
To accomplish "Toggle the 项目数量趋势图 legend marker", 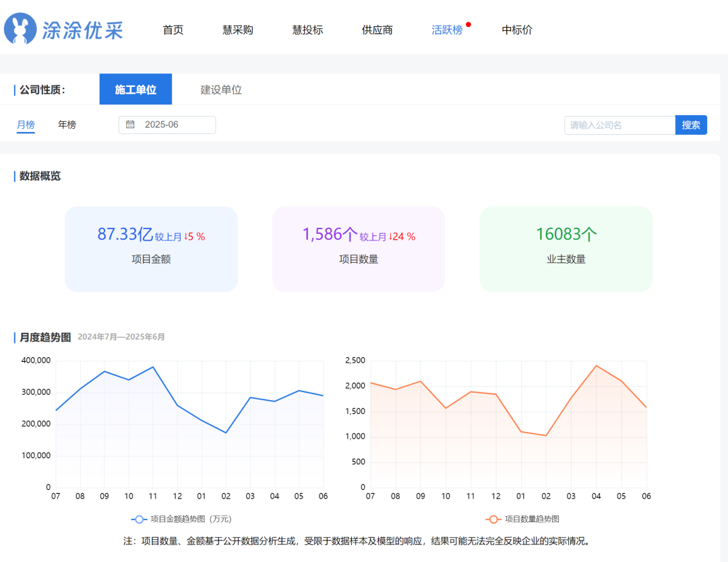I will point(493,519).
